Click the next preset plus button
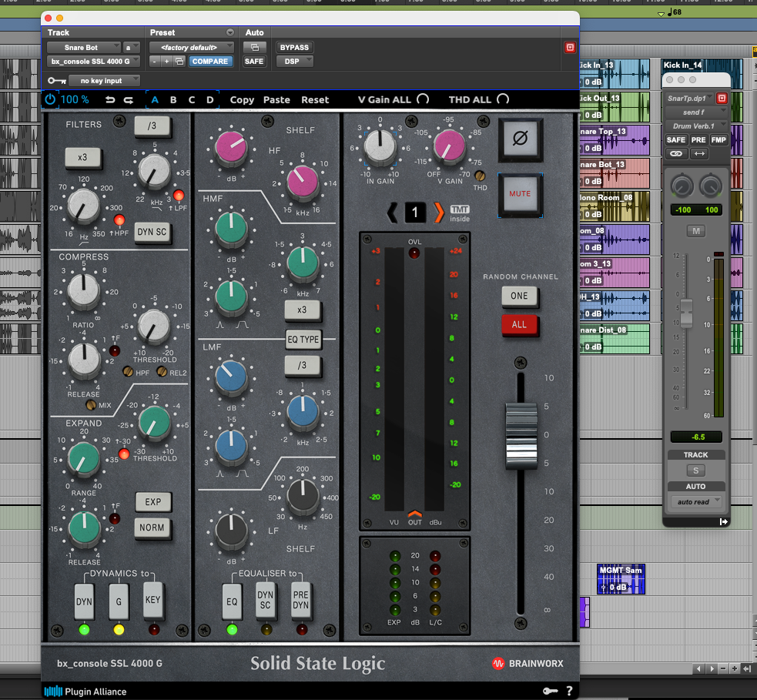The height and width of the screenshot is (700, 757). click(166, 62)
